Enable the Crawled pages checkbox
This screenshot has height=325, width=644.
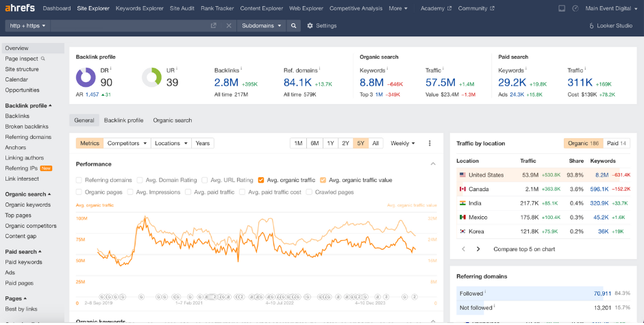click(310, 192)
